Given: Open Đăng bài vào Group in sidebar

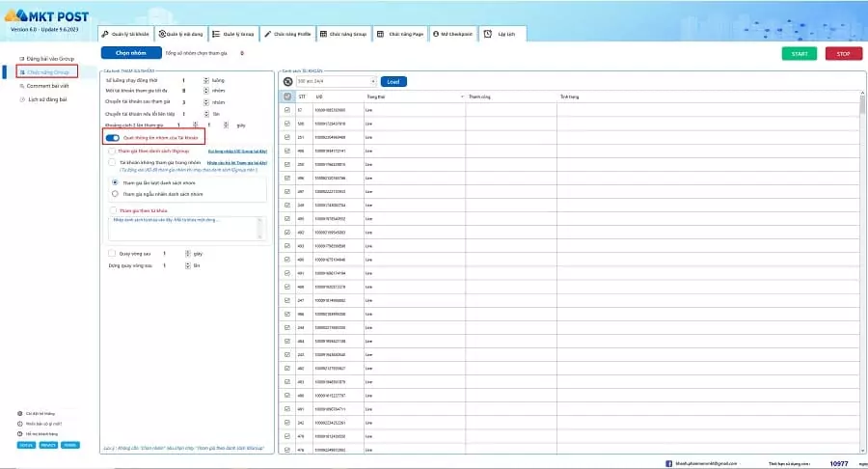Looking at the screenshot, I should point(46,59).
